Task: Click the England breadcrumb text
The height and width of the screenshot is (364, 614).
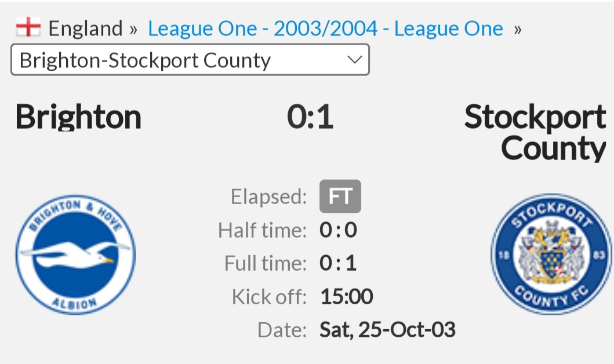Action: click(85, 28)
